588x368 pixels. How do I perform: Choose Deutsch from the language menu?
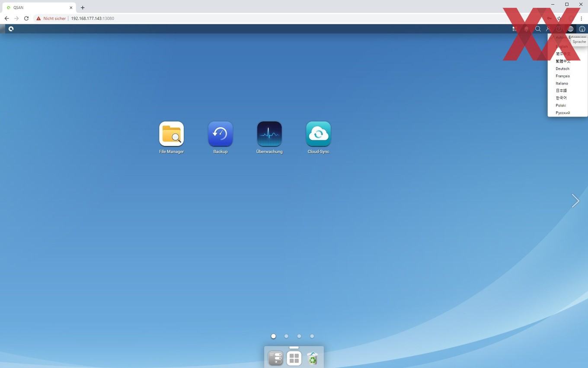click(562, 68)
